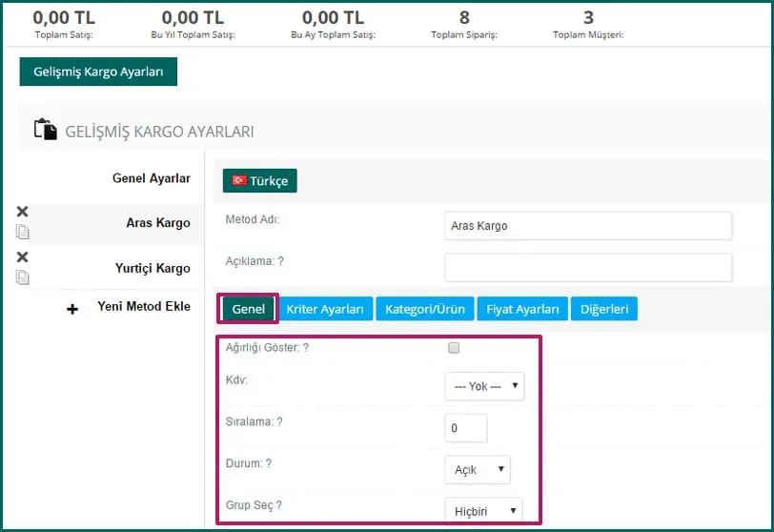Screen dimensions: 774x532
Task: Expand the Durum dropdown set to Açık
Action: [x=477, y=470]
